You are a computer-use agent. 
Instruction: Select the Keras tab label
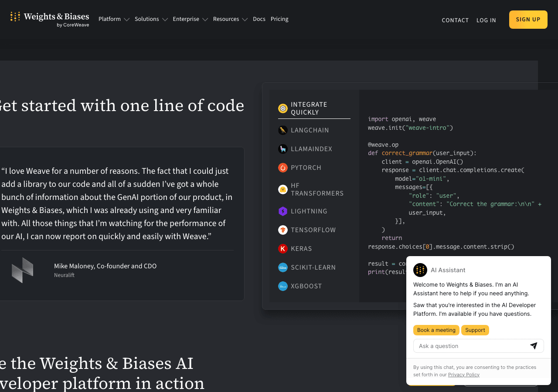[302, 249]
